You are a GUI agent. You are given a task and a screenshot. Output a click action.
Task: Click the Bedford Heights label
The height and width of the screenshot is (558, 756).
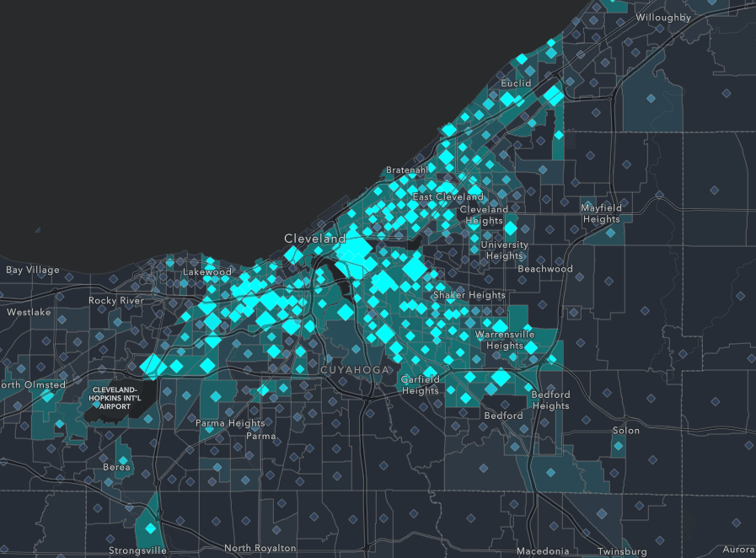click(x=550, y=400)
